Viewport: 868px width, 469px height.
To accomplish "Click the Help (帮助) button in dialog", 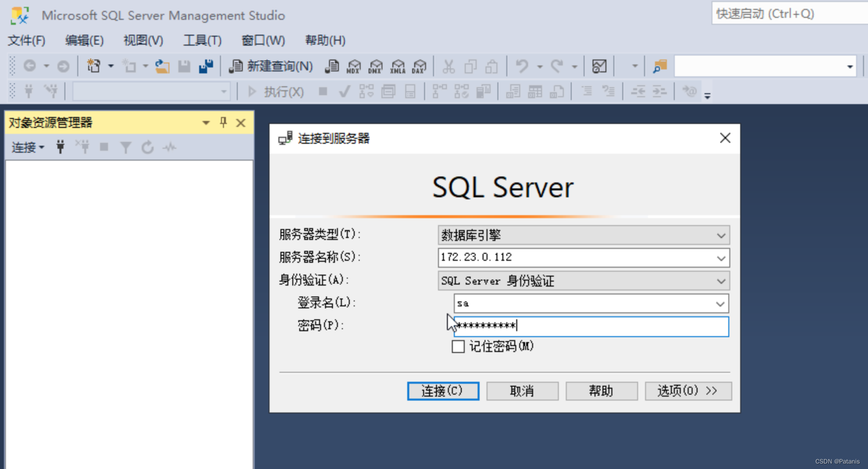I will pos(601,391).
